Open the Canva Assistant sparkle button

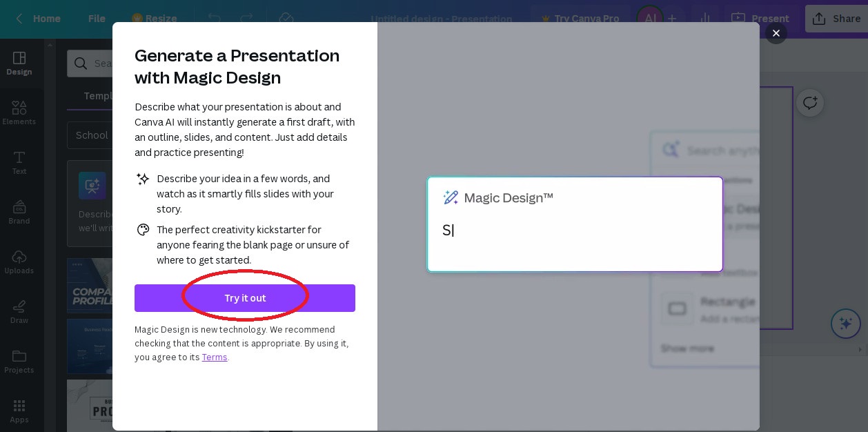pyautogui.click(x=845, y=324)
